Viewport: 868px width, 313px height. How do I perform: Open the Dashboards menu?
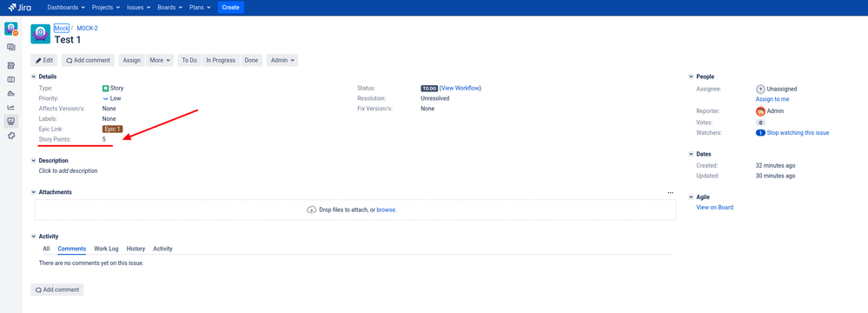66,8
